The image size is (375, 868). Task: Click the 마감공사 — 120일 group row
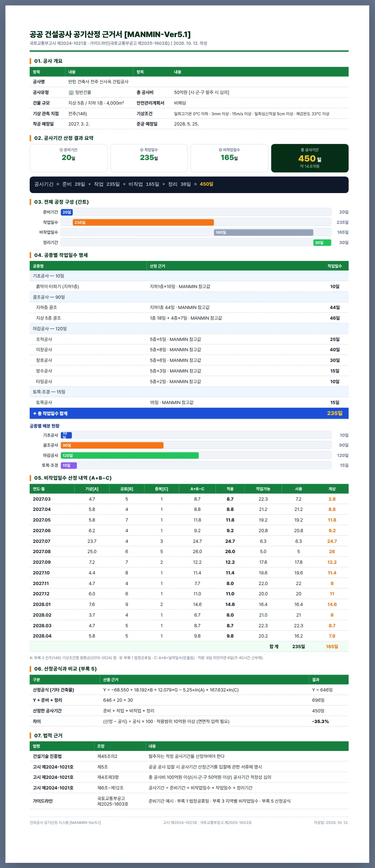189,329
